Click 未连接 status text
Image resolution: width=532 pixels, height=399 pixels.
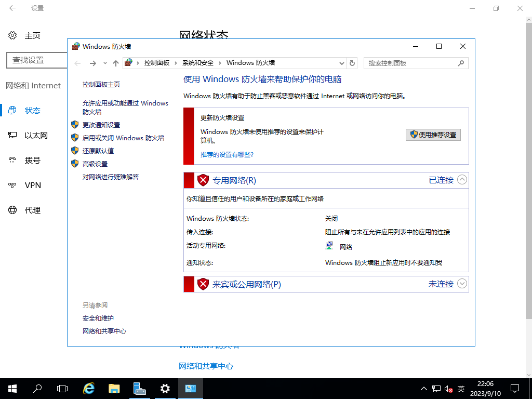pos(441,284)
